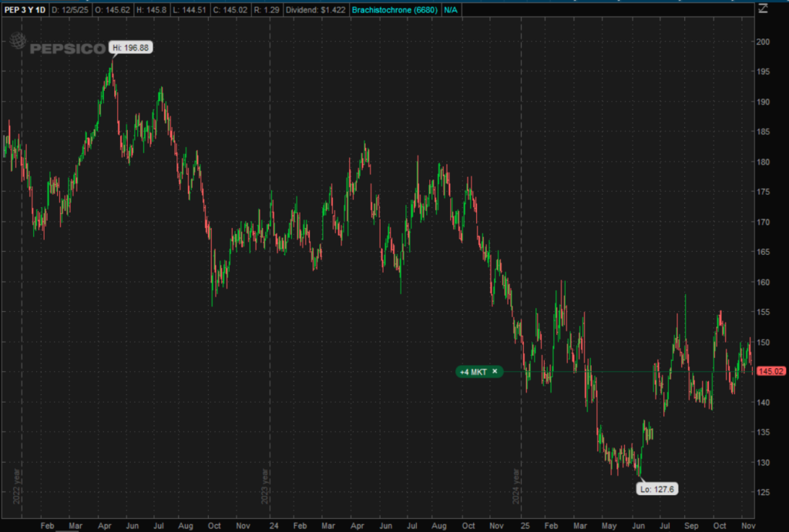This screenshot has width=789, height=532.
Task: Click the Hi: 196.88 price bubble
Action: pos(130,48)
